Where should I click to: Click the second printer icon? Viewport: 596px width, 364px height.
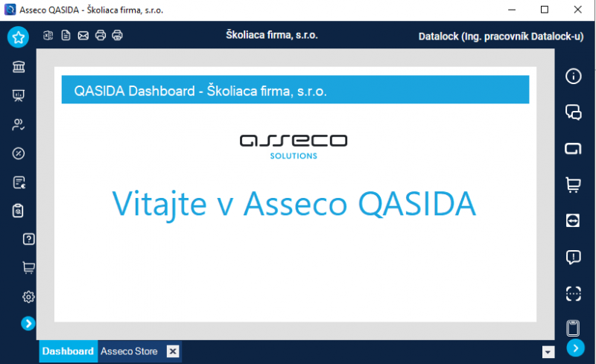click(x=118, y=35)
